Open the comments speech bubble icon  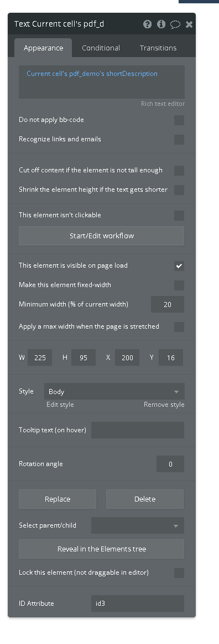coord(175,24)
